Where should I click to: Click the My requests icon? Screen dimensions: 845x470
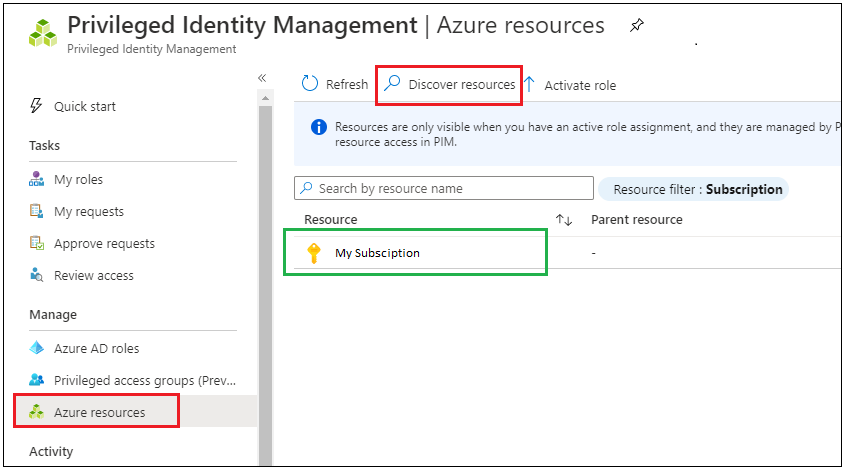(x=36, y=211)
